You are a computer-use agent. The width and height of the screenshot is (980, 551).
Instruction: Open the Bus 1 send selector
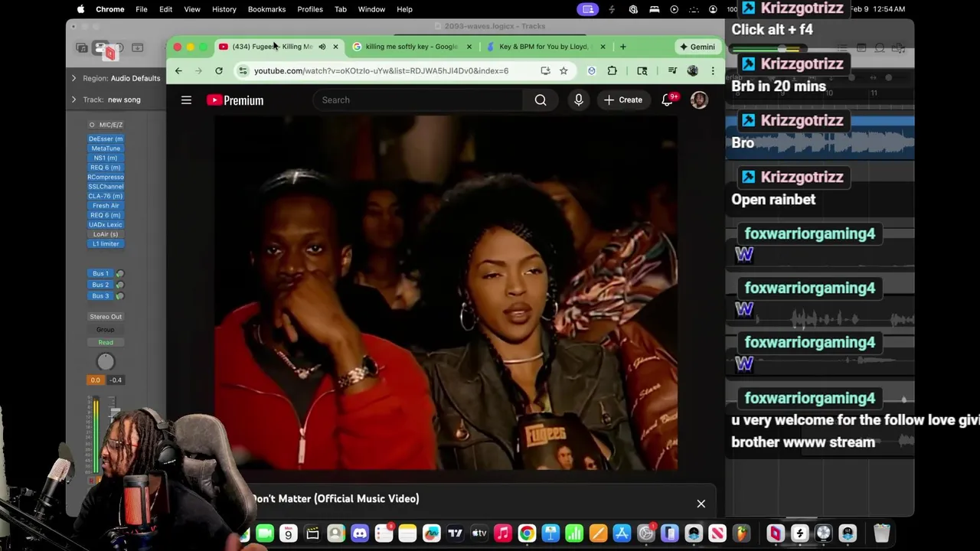(x=100, y=273)
